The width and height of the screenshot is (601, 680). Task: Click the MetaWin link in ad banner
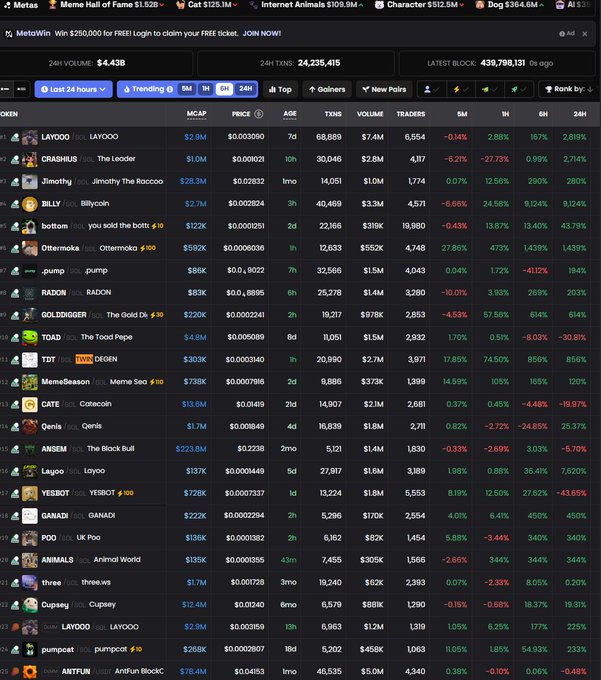click(x=33, y=33)
